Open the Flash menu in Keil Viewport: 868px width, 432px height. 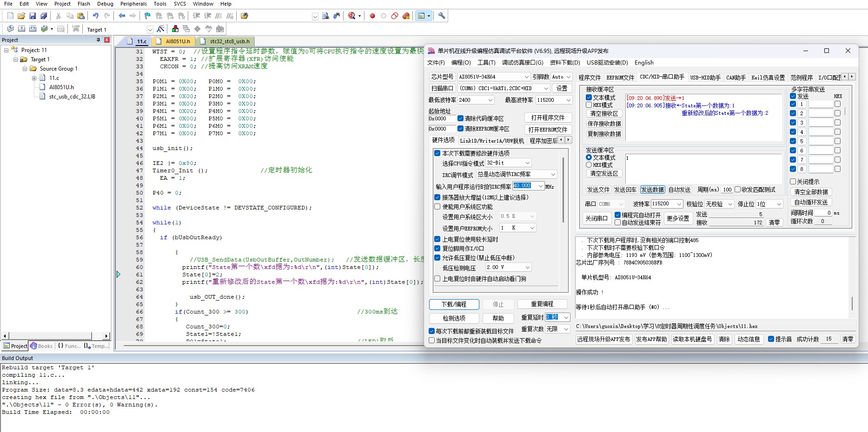[84, 4]
